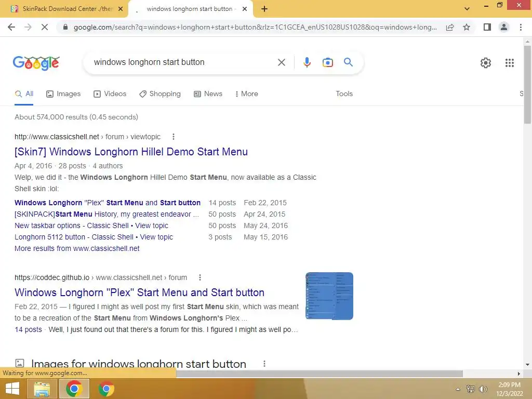
Task: Switch to Videos results
Action: (x=110, y=94)
